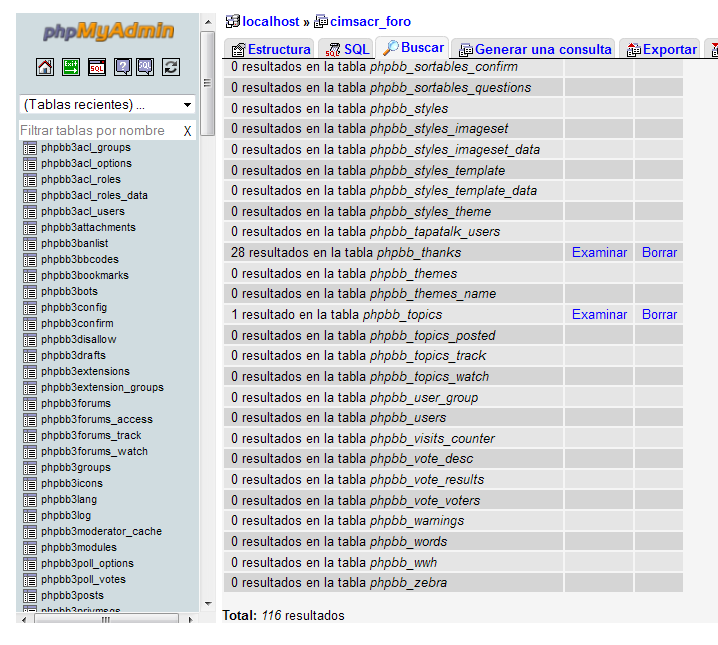The image size is (718, 645).
Task: Click the phpMyAdmin logo
Action: [109, 31]
